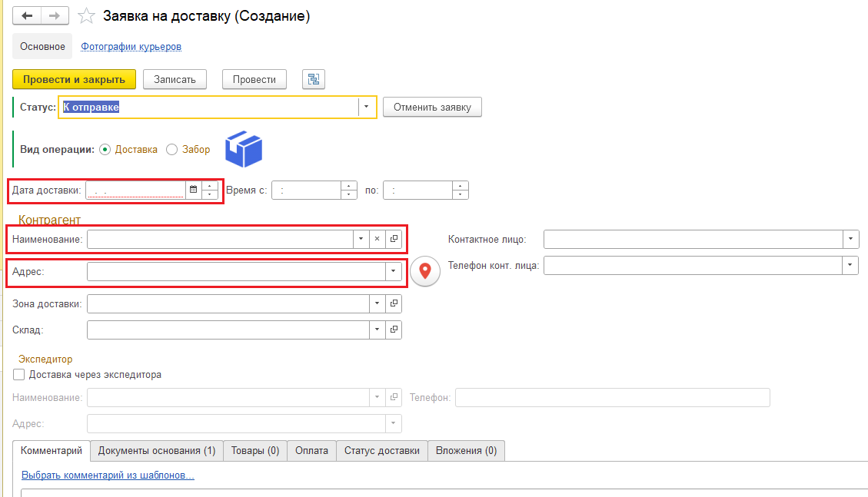868x497 pixels.
Task: Open Фотографии курьеров link
Action: pyautogui.click(x=131, y=46)
